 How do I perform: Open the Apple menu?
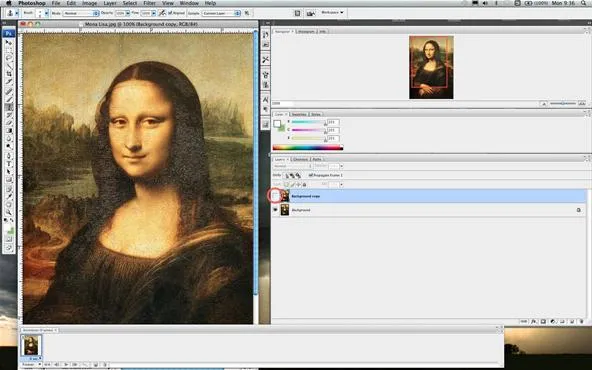tap(8, 3)
